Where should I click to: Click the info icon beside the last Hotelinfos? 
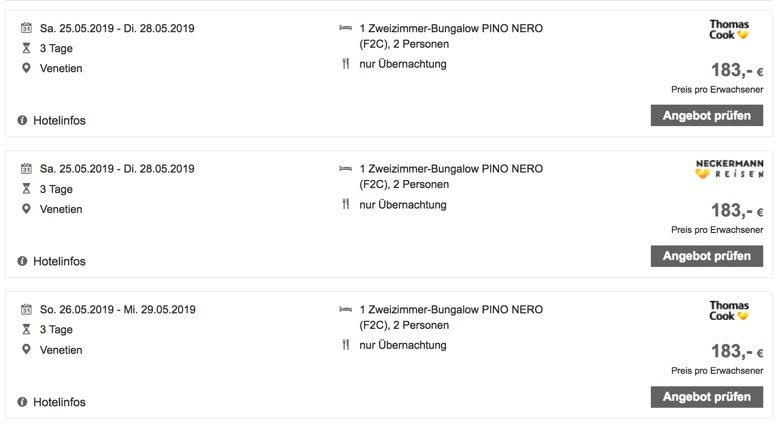tap(22, 402)
